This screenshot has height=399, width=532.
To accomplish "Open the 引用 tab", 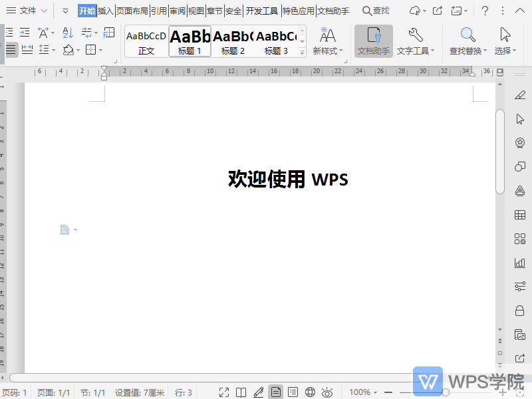I will pos(159,11).
